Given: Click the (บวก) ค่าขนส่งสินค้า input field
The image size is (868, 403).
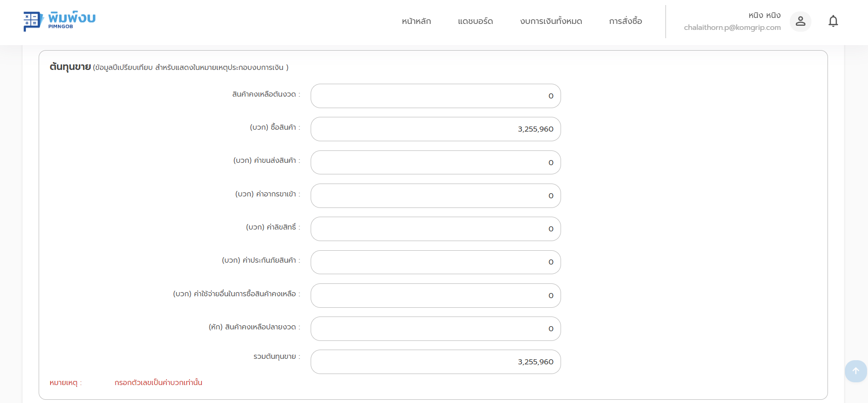Looking at the screenshot, I should point(435,162).
